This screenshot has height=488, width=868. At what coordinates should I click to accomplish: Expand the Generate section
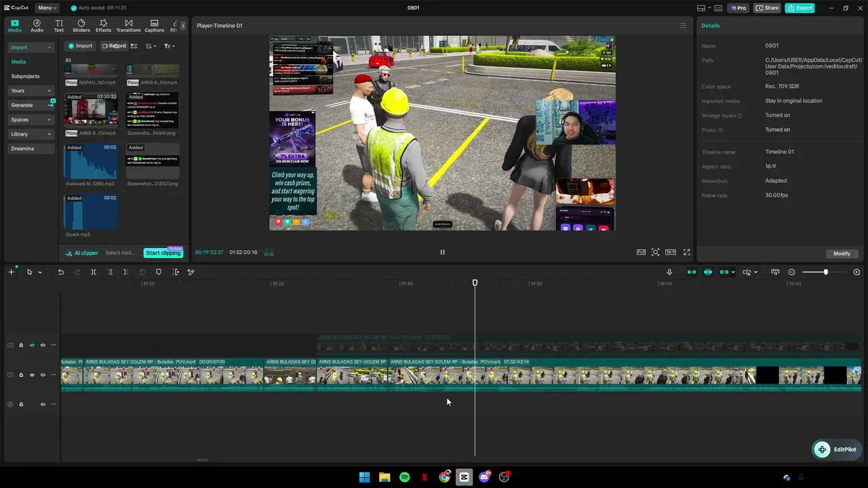pos(31,105)
